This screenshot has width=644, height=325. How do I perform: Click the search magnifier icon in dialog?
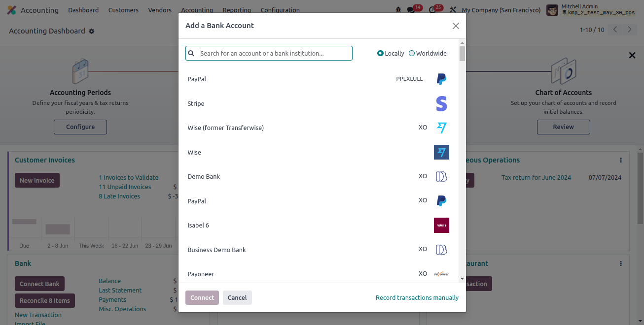click(191, 53)
